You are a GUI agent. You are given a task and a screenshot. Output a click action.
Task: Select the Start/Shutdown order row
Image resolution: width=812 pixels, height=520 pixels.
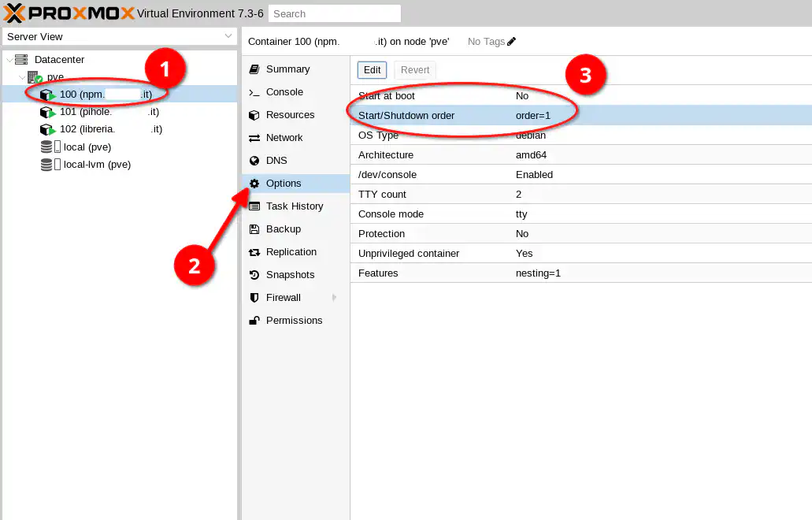coord(581,116)
